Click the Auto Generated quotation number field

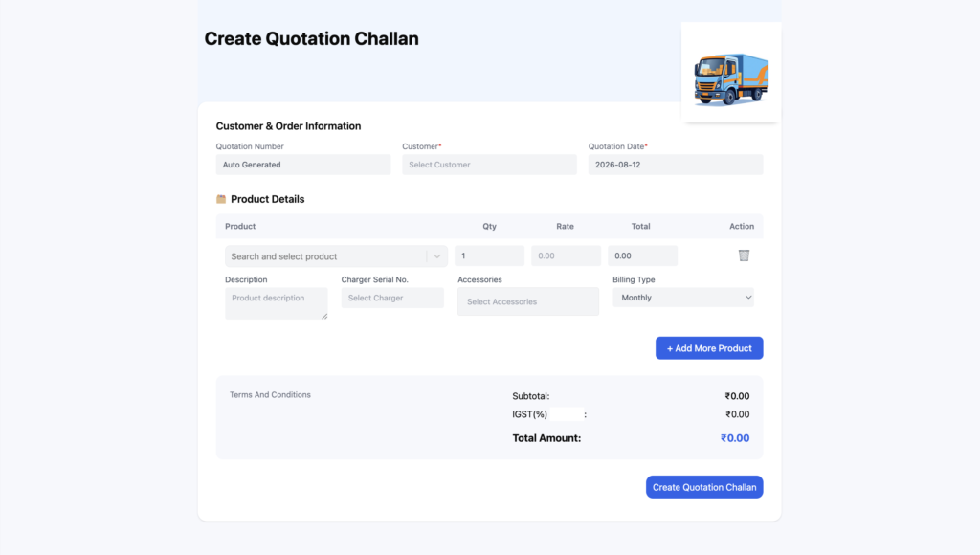(303, 165)
